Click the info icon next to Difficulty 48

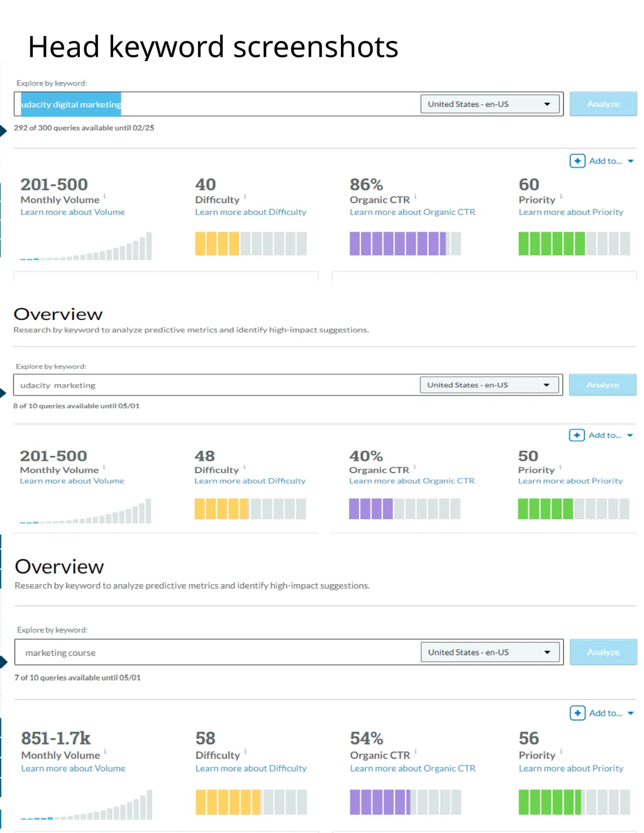(x=245, y=466)
